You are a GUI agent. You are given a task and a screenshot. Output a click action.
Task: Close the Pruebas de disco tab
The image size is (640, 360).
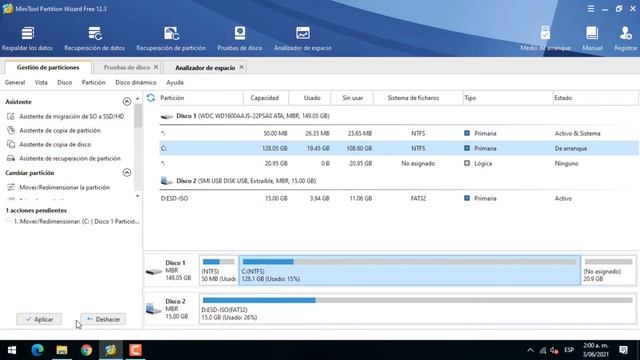click(156, 67)
